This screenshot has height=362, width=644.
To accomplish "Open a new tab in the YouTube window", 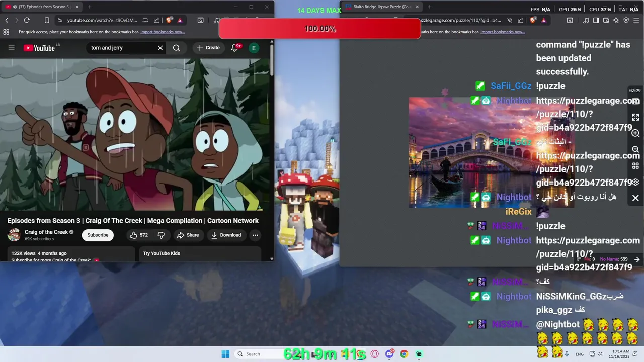I will point(89,7).
